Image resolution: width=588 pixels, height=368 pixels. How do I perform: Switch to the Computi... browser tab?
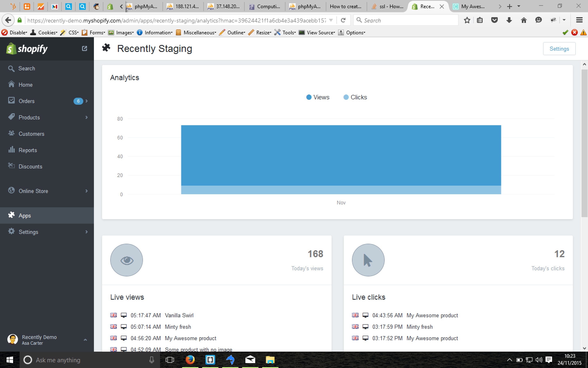[x=265, y=7]
